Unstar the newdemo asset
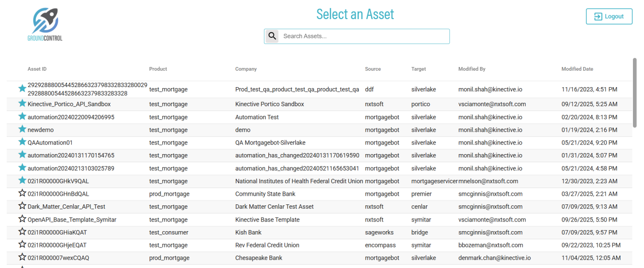Viewport: 644px width, 268px height. click(22, 129)
